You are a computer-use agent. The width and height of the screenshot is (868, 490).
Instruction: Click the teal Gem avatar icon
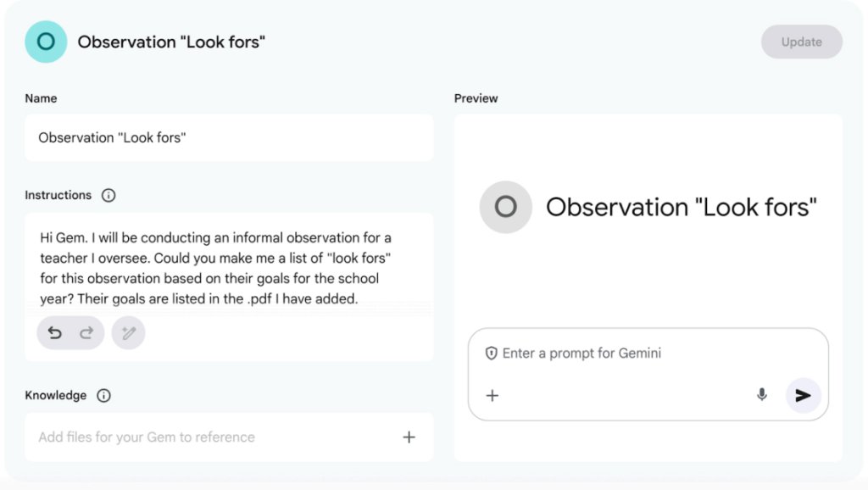[x=46, y=42]
